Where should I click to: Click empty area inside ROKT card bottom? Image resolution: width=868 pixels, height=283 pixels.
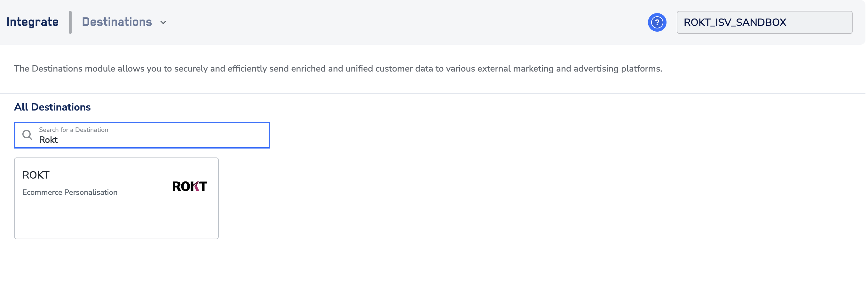(x=116, y=220)
